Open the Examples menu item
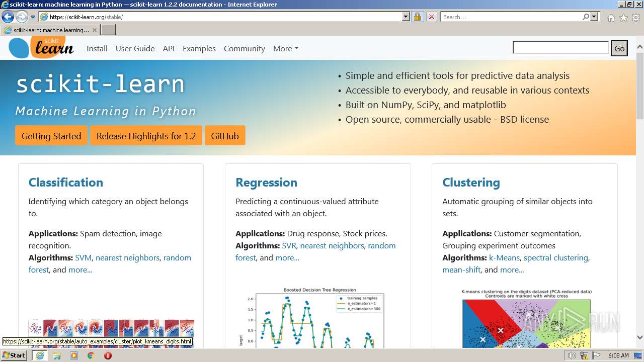 pos(199,49)
